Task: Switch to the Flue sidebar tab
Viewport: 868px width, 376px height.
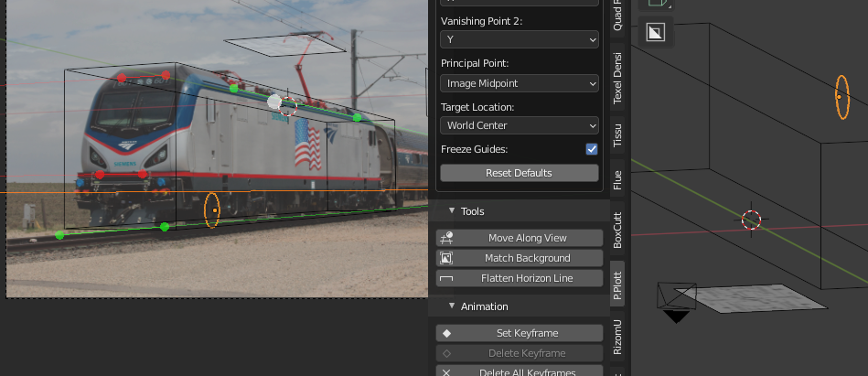Action: (x=617, y=180)
